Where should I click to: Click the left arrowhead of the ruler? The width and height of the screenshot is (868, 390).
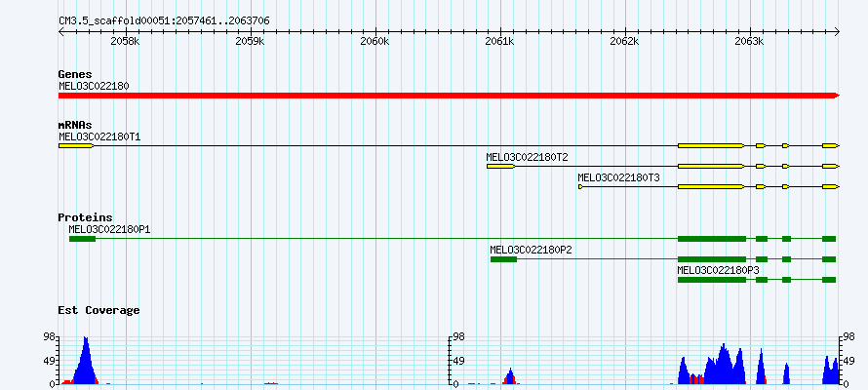click(60, 32)
